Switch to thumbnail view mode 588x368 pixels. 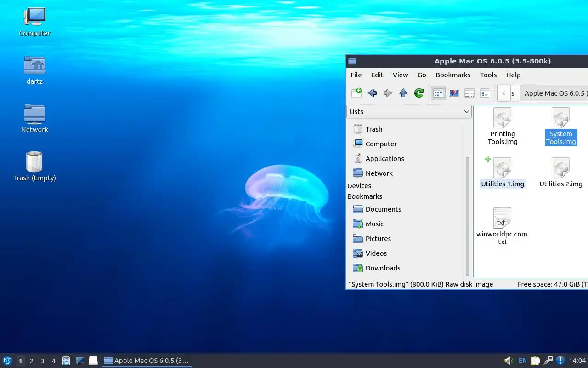coord(454,93)
